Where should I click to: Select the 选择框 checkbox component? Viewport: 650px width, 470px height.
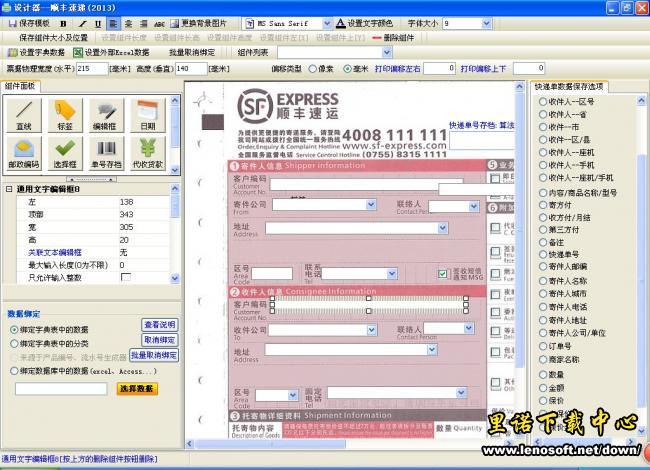[x=65, y=153]
